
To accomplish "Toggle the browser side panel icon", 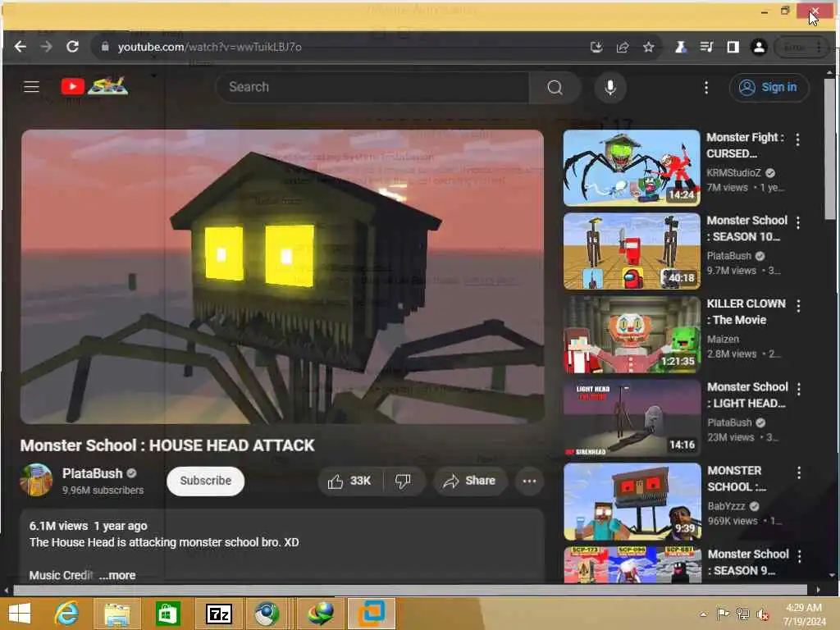I will click(733, 47).
